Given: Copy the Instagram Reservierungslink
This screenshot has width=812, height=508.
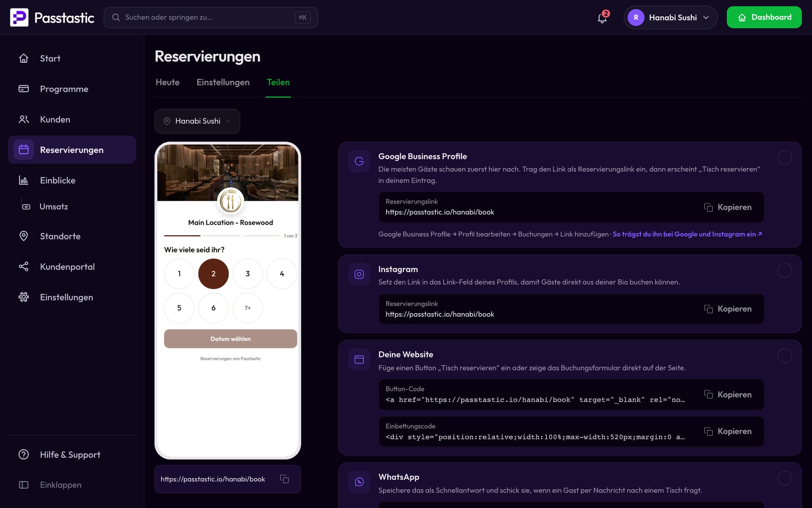Looking at the screenshot, I should (x=728, y=309).
